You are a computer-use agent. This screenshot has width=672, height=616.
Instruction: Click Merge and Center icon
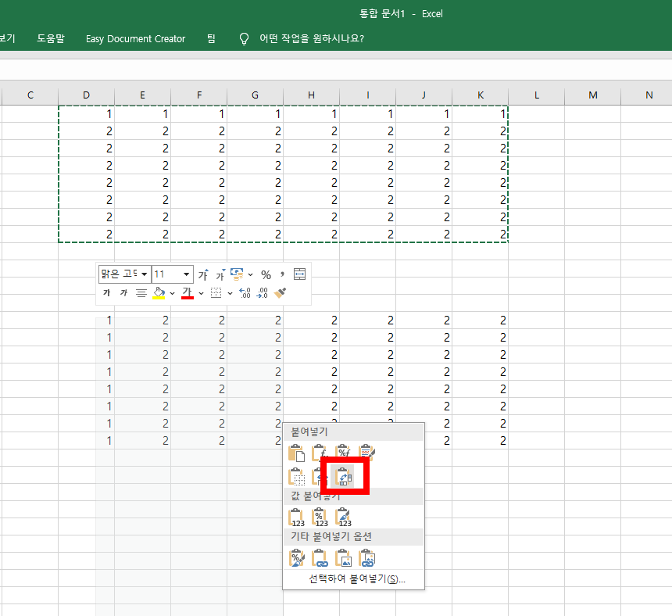click(299, 274)
